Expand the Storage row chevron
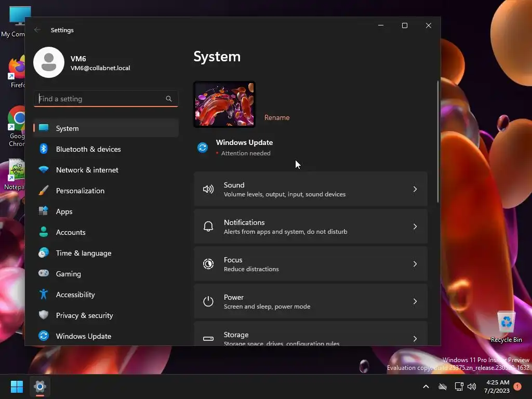This screenshot has height=399, width=532. [415, 339]
